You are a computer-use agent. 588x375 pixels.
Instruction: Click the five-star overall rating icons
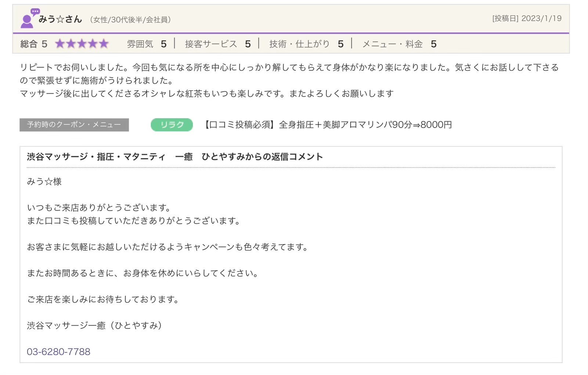coord(82,44)
